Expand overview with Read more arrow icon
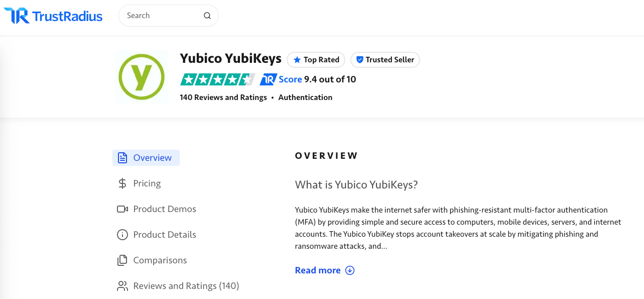 [350, 270]
